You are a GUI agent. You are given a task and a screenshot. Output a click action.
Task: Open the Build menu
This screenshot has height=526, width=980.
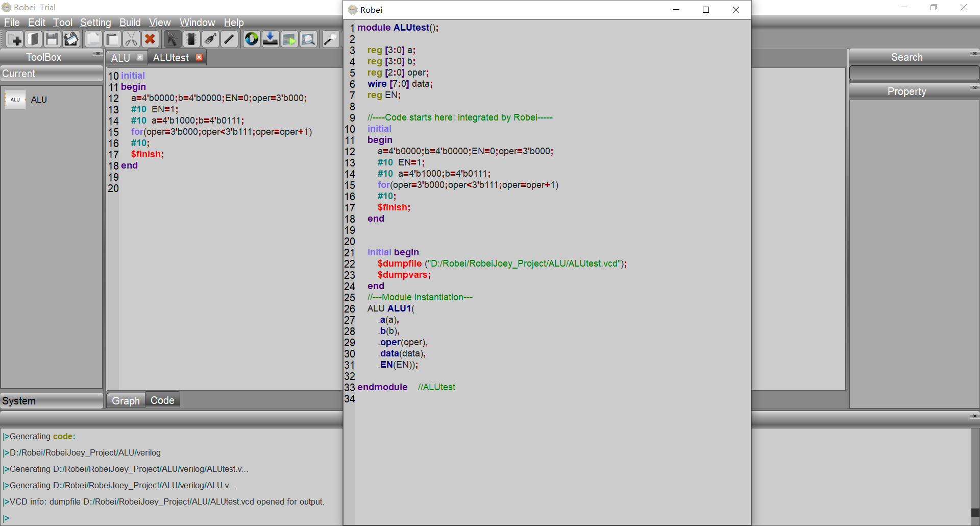click(x=130, y=22)
